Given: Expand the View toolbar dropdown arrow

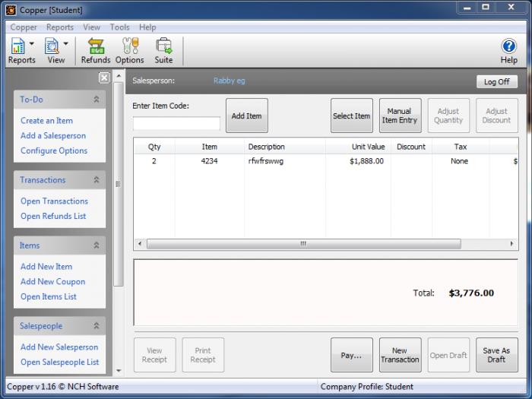Looking at the screenshot, I should coord(66,43).
